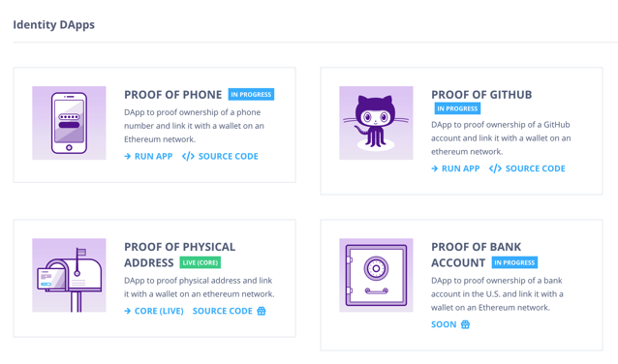Click the In Progress badge on Proof of Phone
Screen dimensions: 618x364
tap(251, 95)
